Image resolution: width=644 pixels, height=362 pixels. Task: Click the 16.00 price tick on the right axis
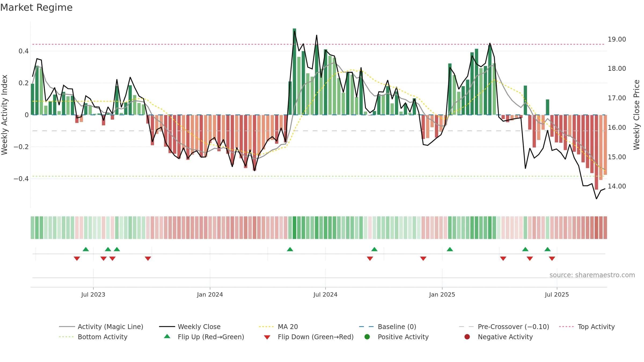617,127
